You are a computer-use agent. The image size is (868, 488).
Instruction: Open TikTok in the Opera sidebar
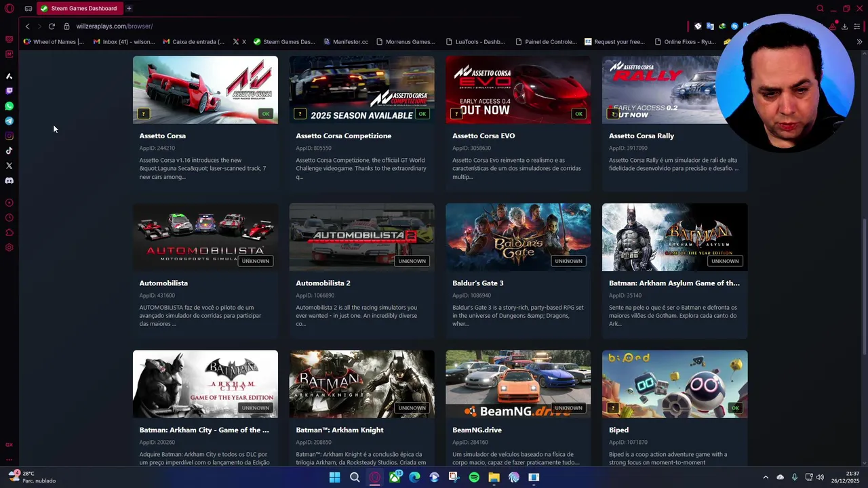(x=9, y=150)
